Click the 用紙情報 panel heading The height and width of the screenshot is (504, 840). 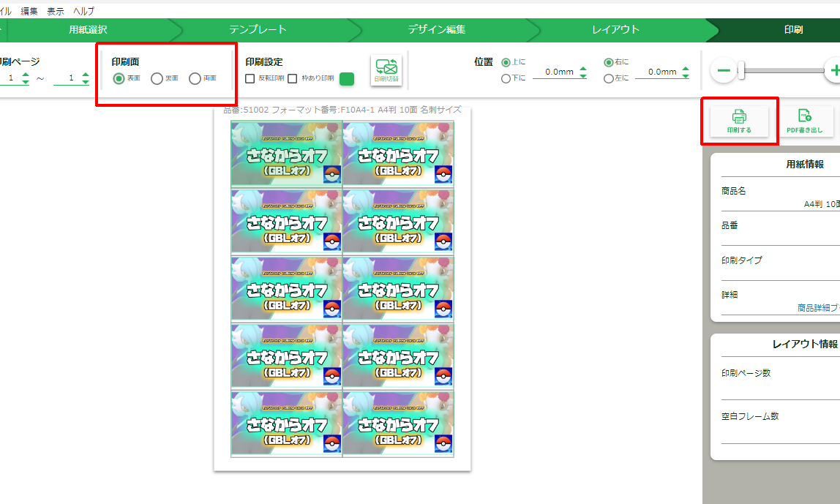[805, 165]
